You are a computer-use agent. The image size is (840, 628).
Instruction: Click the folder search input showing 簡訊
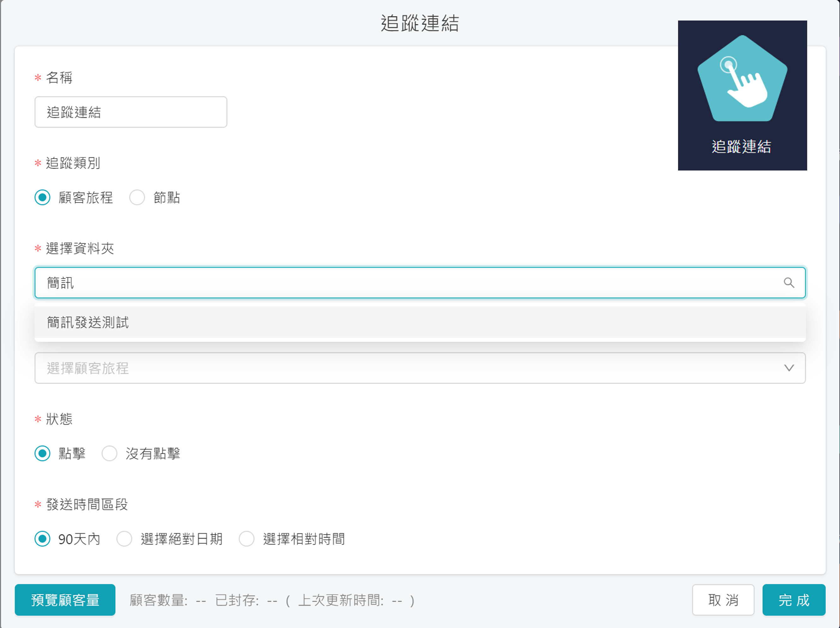pos(228,283)
